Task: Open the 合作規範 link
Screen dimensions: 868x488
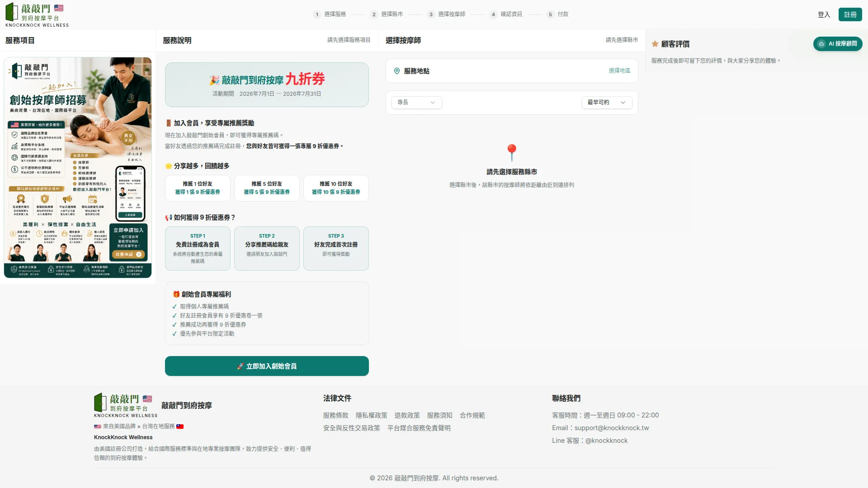Action: pyautogui.click(x=472, y=416)
